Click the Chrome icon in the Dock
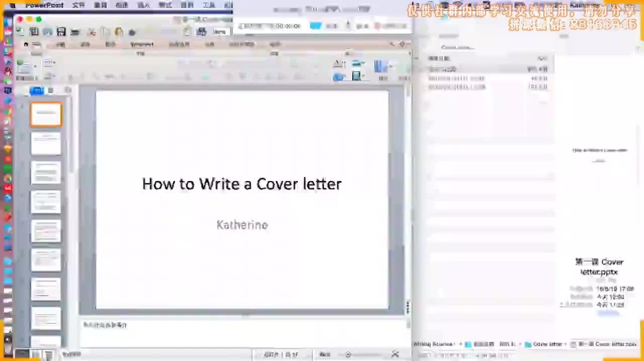 (x=8, y=178)
